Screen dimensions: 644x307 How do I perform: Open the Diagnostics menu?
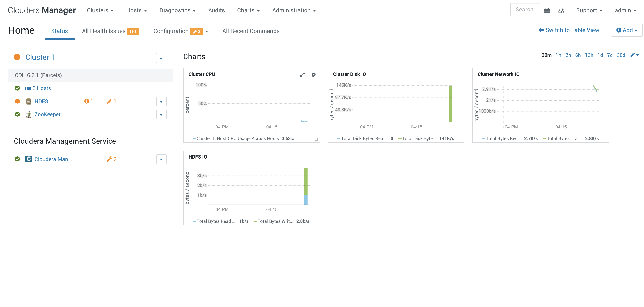tap(177, 10)
